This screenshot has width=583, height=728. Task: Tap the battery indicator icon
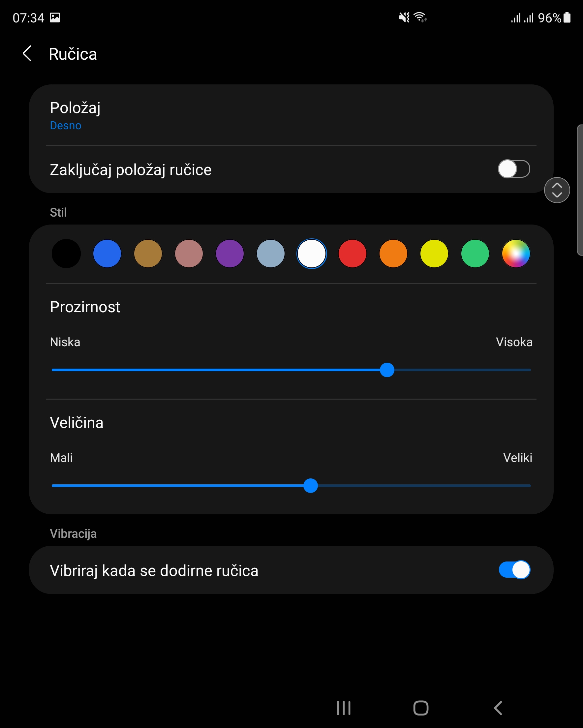coord(567,17)
